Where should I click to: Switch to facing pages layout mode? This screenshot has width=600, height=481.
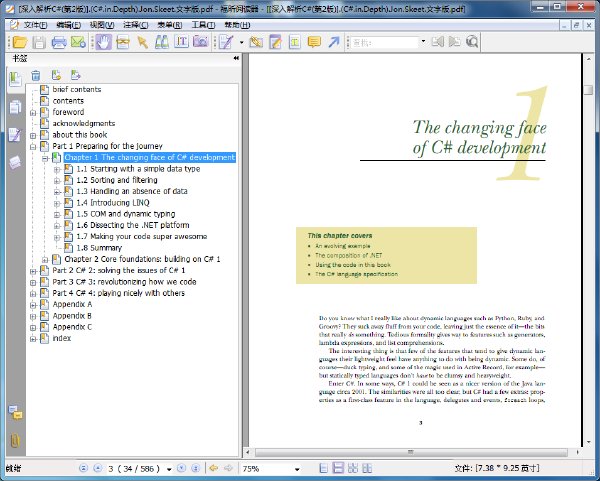(x=367, y=468)
